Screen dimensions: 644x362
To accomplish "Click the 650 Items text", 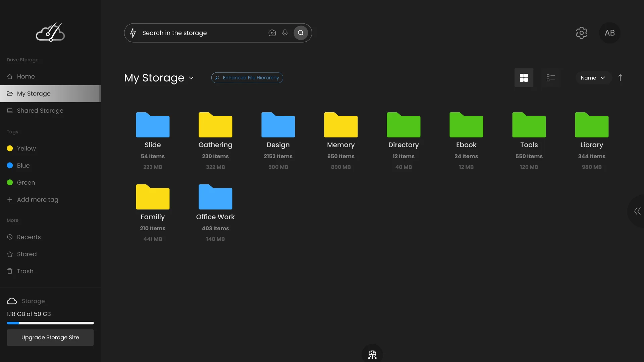I will (x=341, y=157).
